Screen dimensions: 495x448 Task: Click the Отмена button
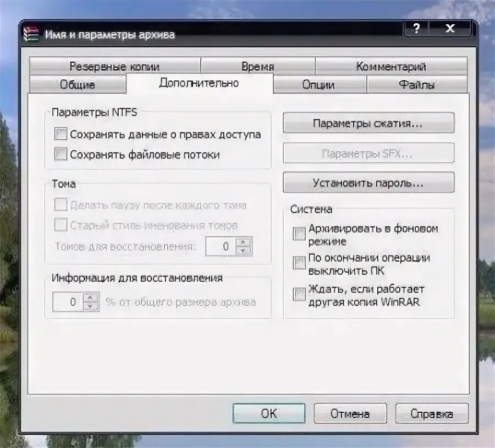click(350, 413)
